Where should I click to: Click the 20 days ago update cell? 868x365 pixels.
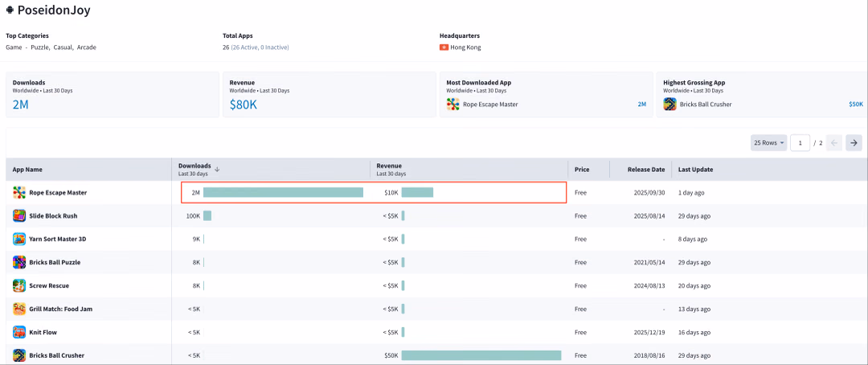pyautogui.click(x=694, y=285)
